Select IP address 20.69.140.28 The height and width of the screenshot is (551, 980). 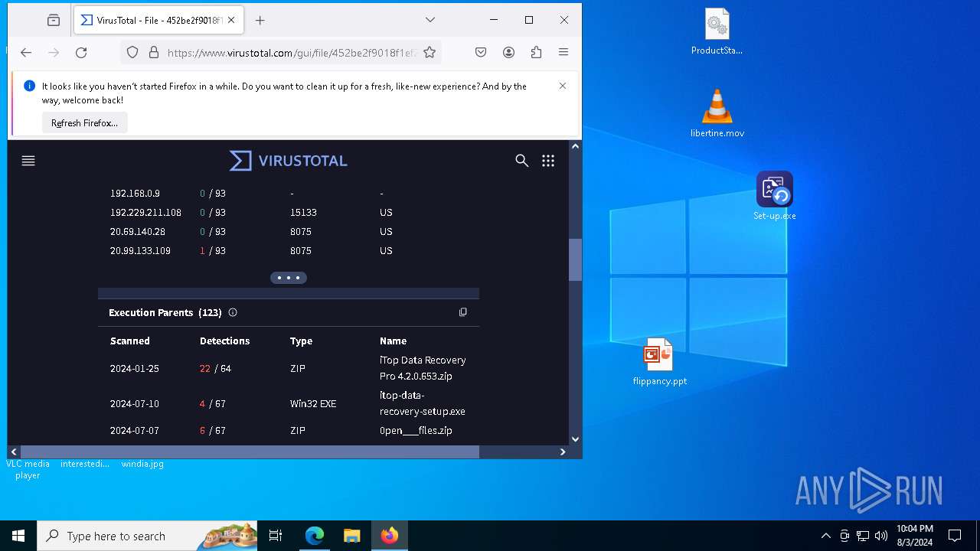[x=138, y=232]
